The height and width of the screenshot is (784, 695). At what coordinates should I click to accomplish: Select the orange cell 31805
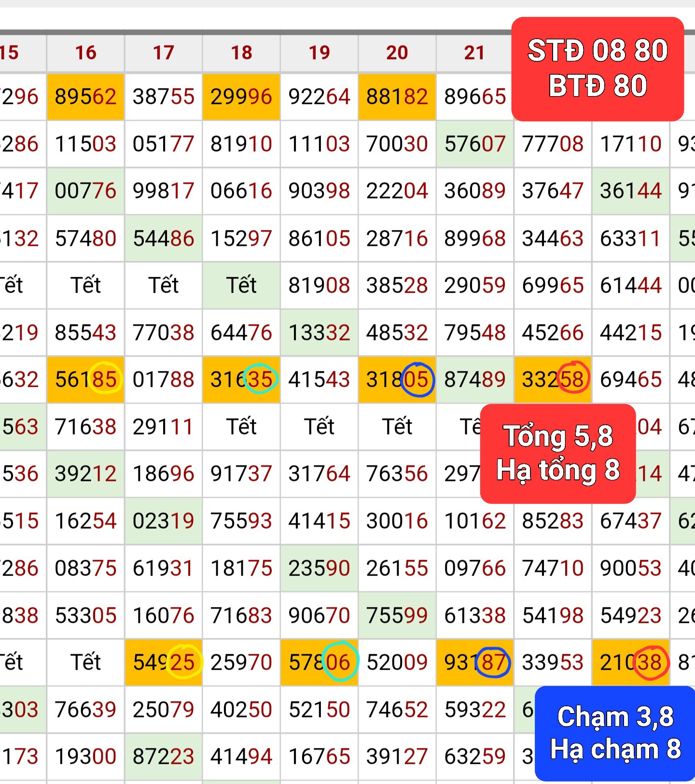click(397, 379)
